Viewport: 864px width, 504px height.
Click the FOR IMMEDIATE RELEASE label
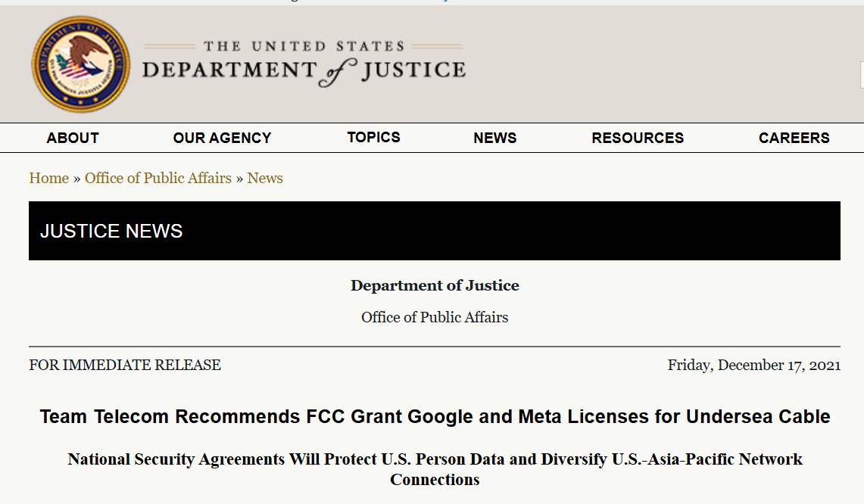coord(125,365)
